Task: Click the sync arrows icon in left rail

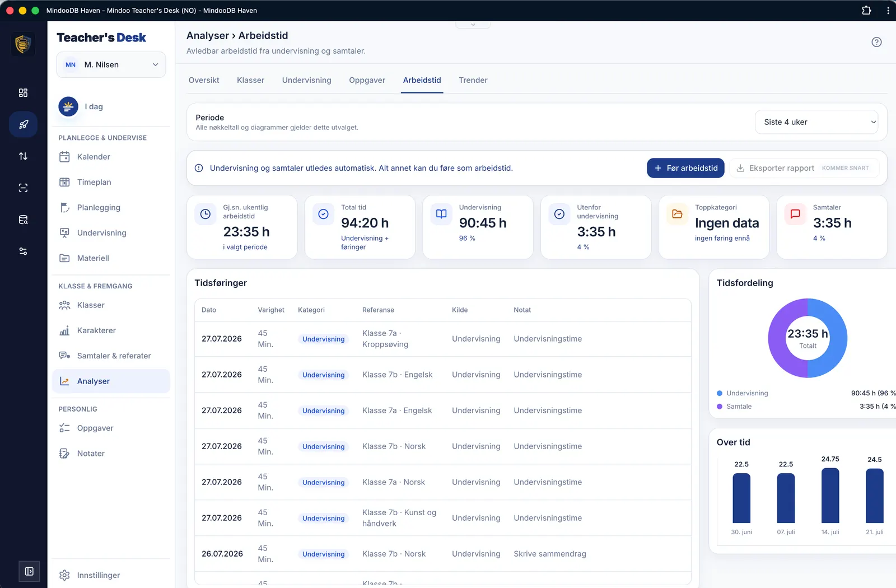Action: point(23,156)
